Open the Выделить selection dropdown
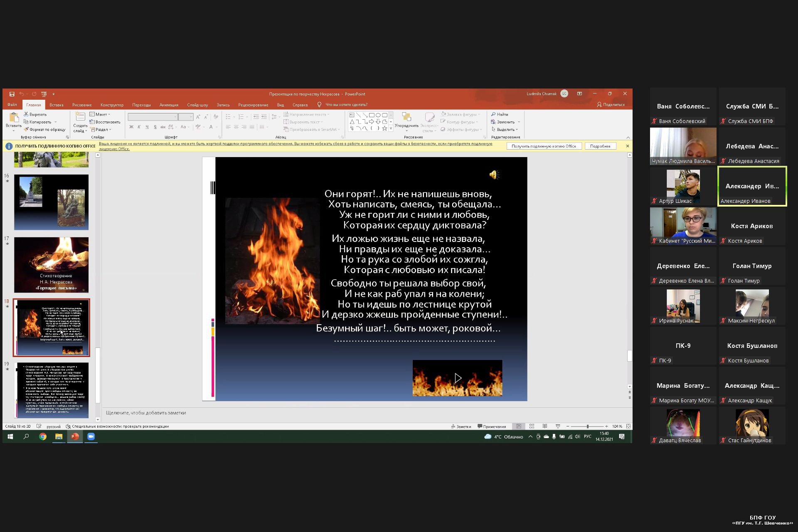Viewport: 798px width, 532px height. click(505, 129)
